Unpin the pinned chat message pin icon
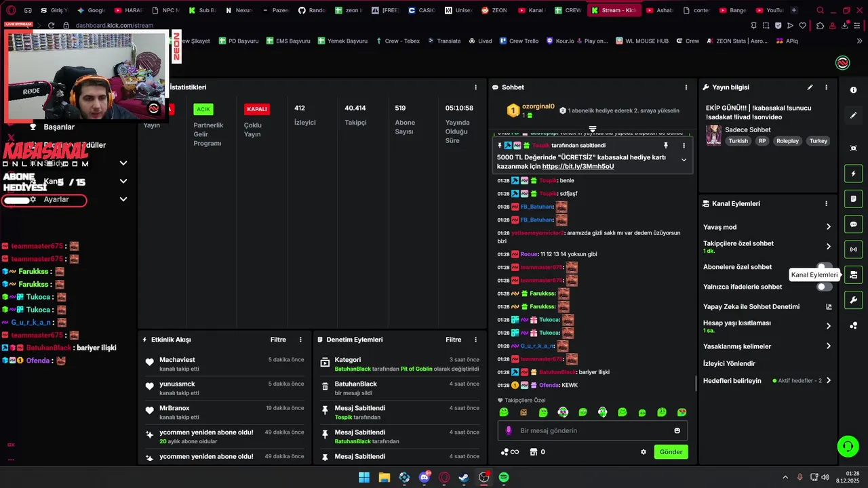 (x=666, y=146)
